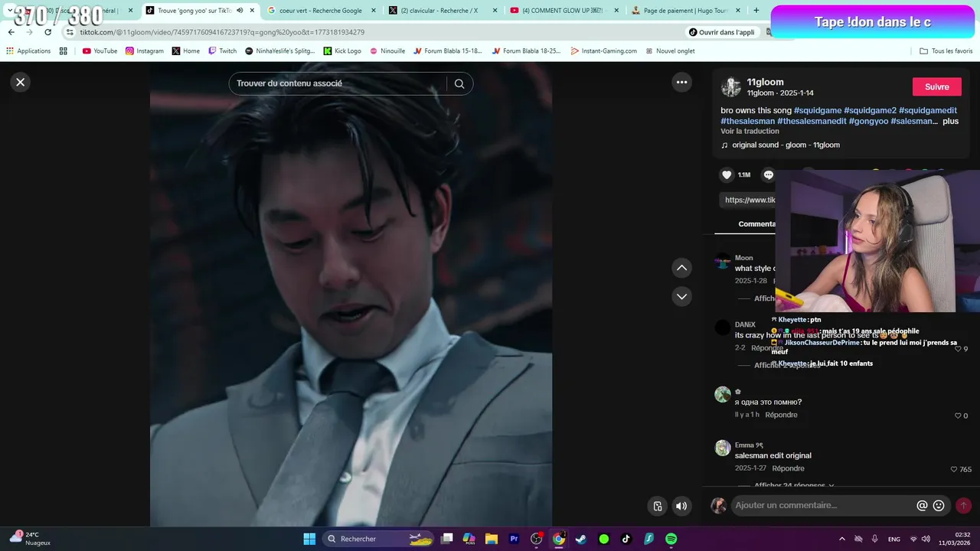Like the Russian 'я одна это помню?' comment

957,416
